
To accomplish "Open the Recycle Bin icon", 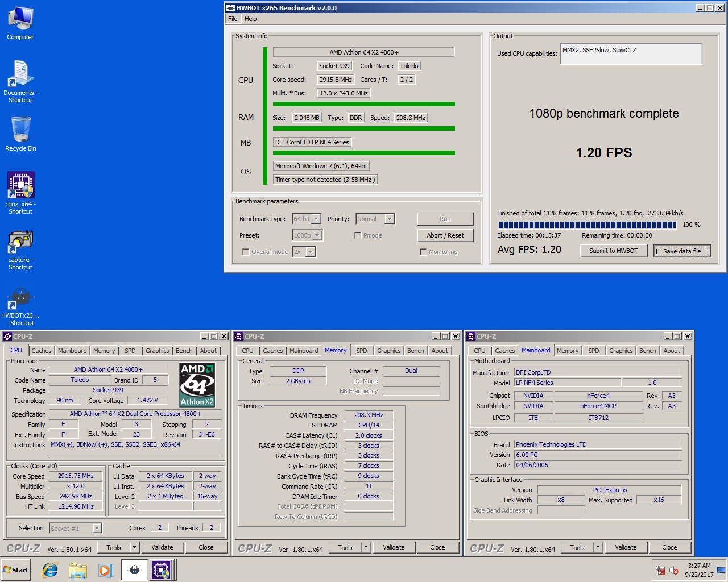I will click(20, 134).
